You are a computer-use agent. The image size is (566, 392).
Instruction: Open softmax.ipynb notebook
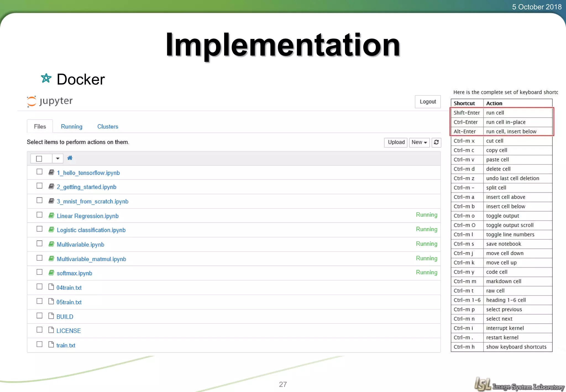coord(74,273)
